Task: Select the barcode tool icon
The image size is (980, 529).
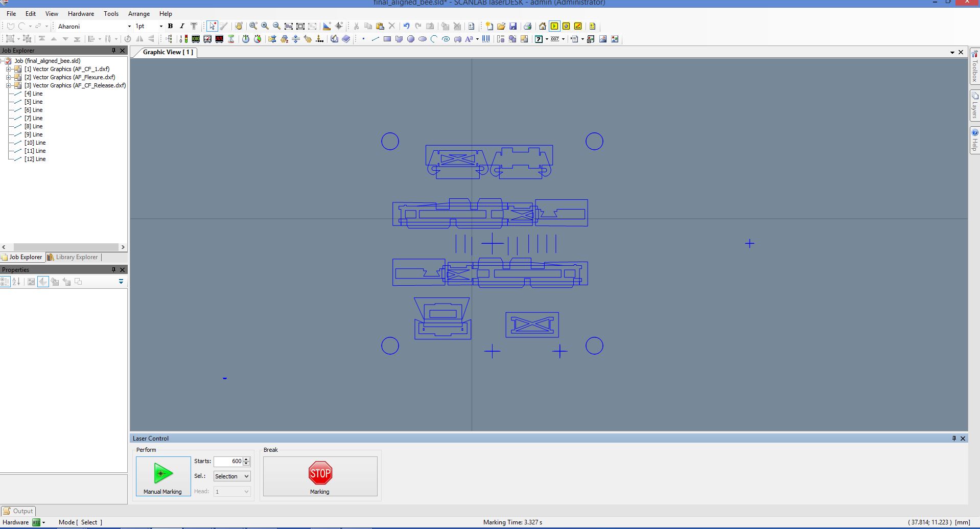Action: [x=486, y=39]
